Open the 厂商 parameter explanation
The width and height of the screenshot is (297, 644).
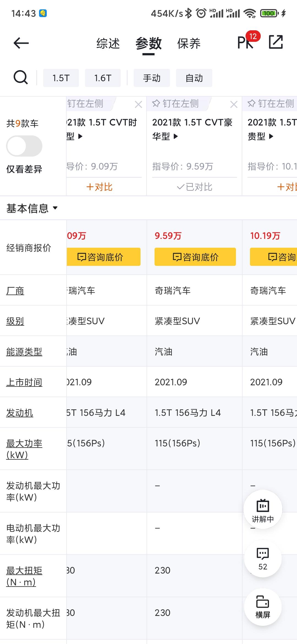15,291
